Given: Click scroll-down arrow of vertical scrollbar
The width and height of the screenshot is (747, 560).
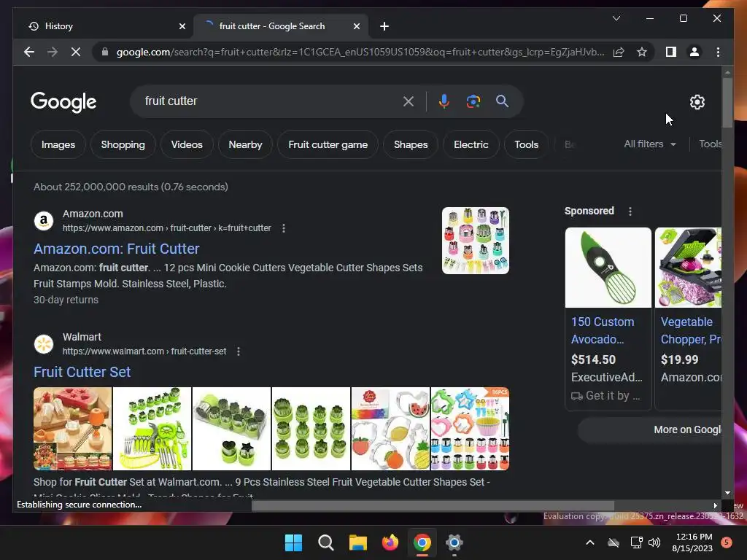Looking at the screenshot, I should point(727,493).
